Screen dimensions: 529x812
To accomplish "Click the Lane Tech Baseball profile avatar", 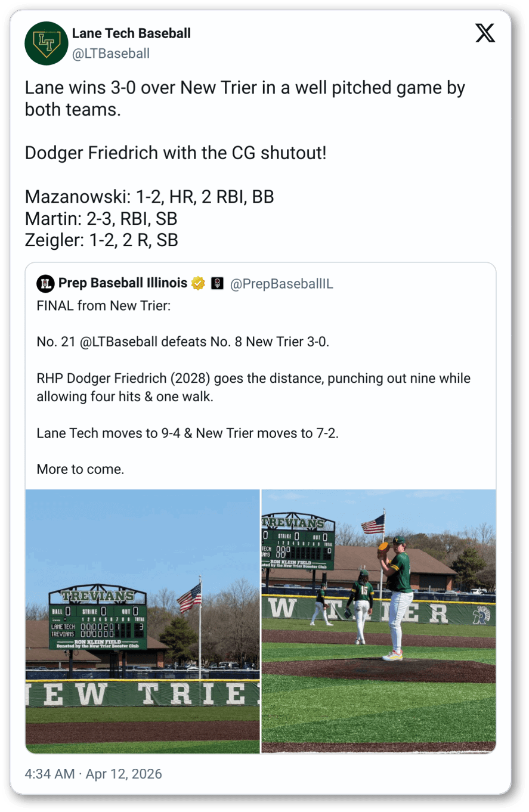I will (46, 43).
